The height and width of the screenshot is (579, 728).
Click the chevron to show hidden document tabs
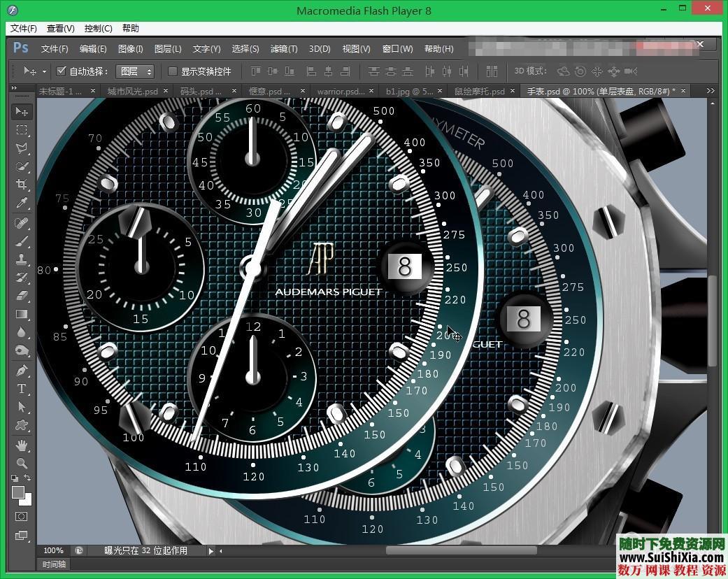pos(711,91)
